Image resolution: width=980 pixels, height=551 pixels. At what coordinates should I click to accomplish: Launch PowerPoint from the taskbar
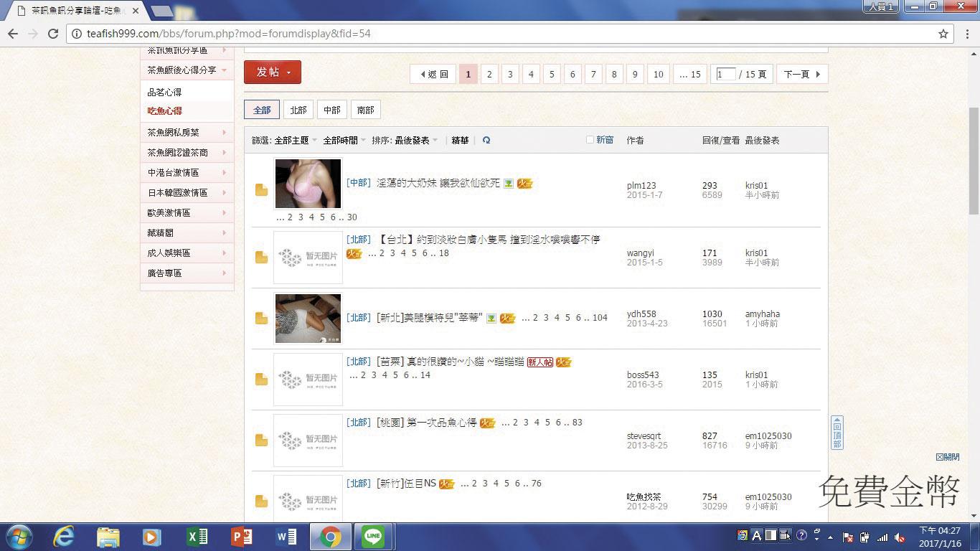(241, 537)
